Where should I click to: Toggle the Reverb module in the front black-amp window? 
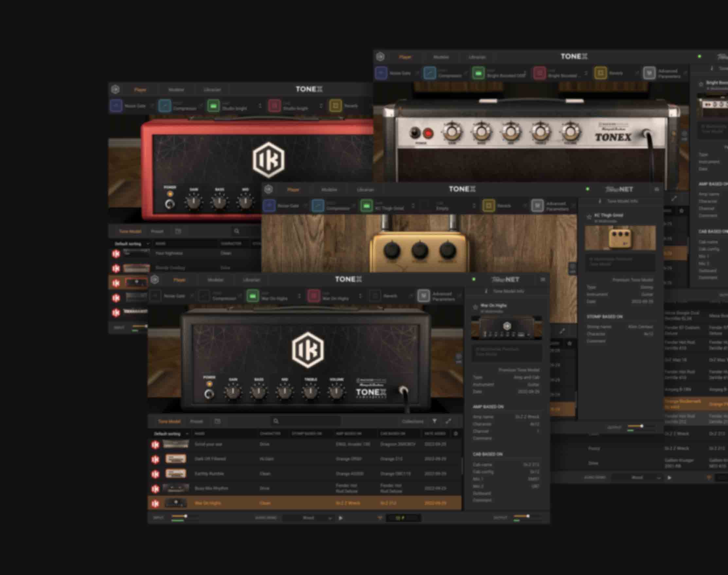pos(375,296)
